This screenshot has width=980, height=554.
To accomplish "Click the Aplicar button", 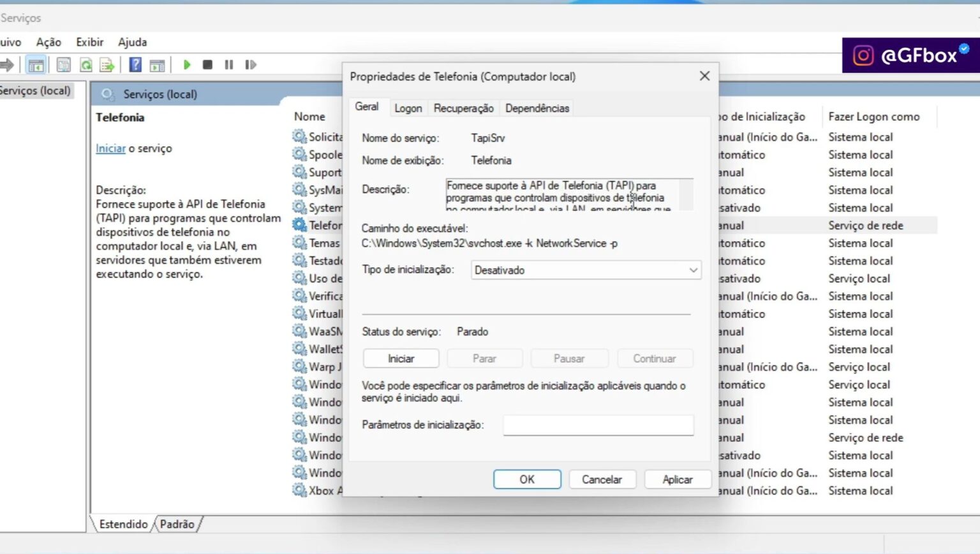I will click(678, 479).
